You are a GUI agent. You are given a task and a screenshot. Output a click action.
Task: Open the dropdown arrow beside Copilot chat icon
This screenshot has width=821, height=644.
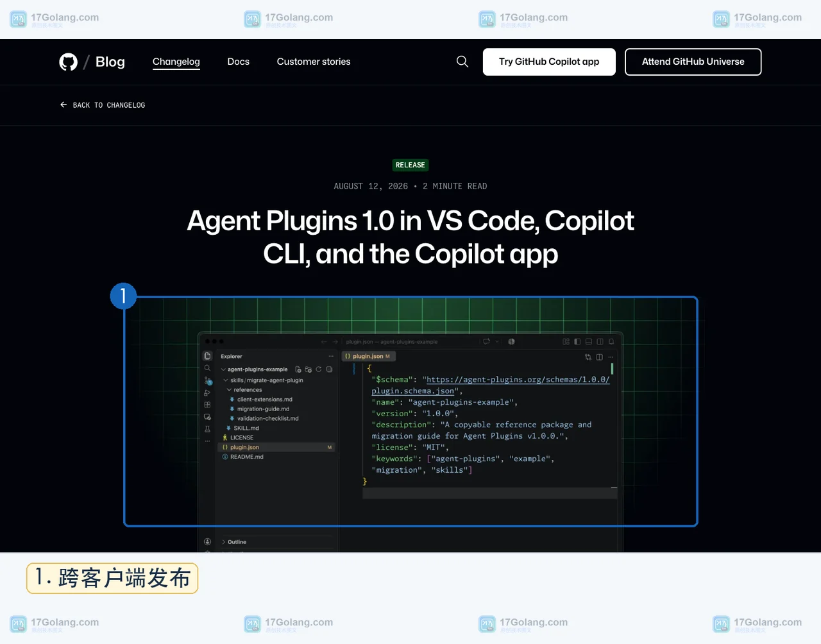tap(496, 342)
